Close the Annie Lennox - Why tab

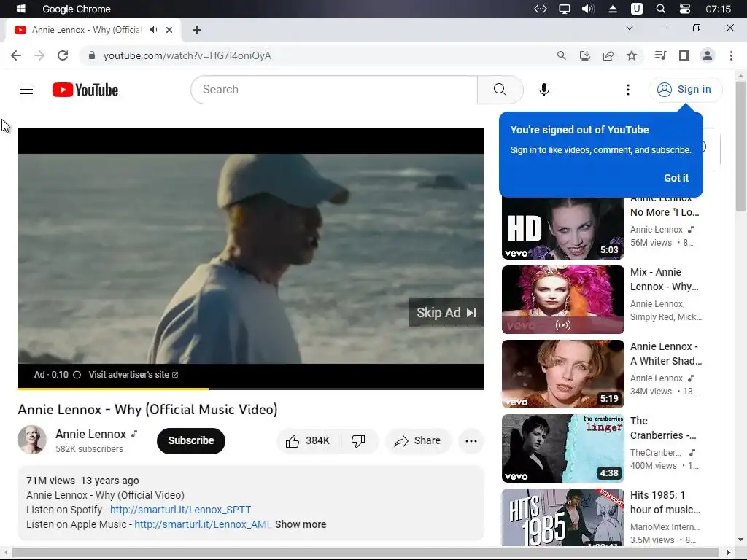click(169, 30)
